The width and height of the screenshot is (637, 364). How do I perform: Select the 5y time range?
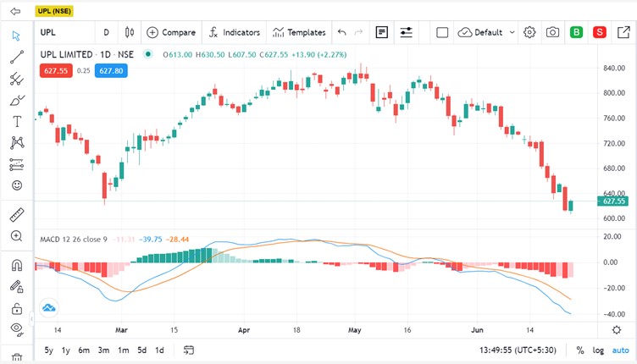click(49, 350)
